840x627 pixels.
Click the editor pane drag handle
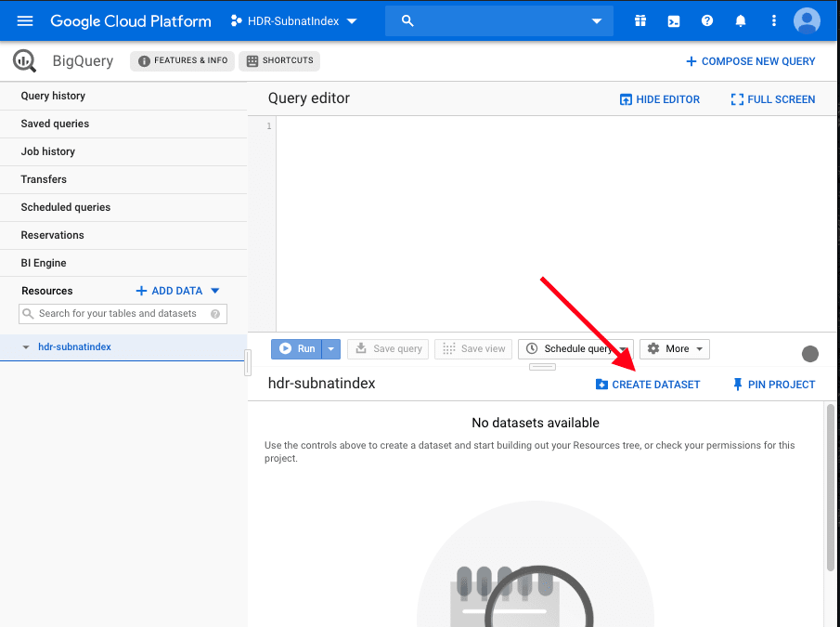(542, 367)
